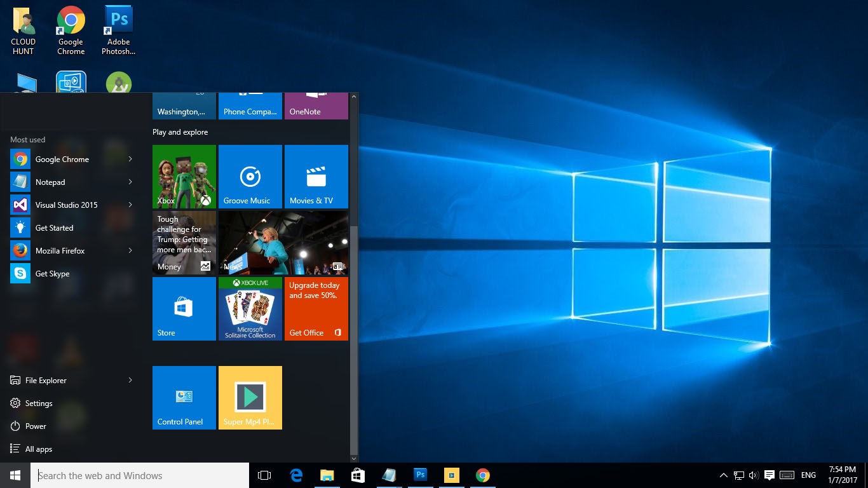The image size is (868, 488).
Task: Select Google Chrome desktop shortcut
Action: click(71, 30)
